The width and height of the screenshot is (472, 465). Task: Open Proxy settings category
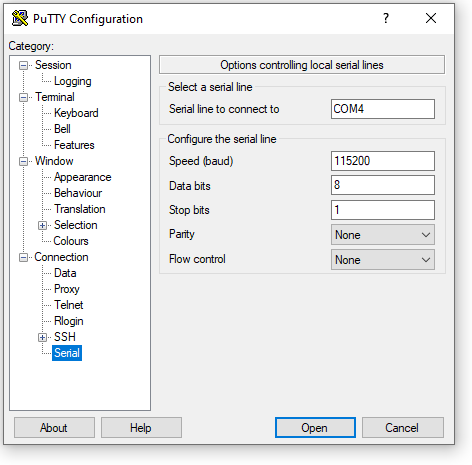[x=67, y=289]
